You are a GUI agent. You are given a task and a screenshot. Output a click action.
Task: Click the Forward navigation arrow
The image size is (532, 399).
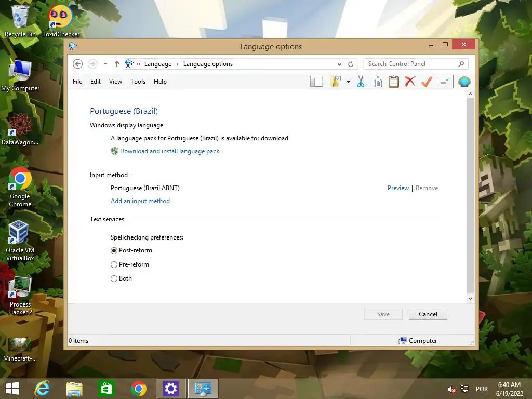pyautogui.click(x=92, y=64)
